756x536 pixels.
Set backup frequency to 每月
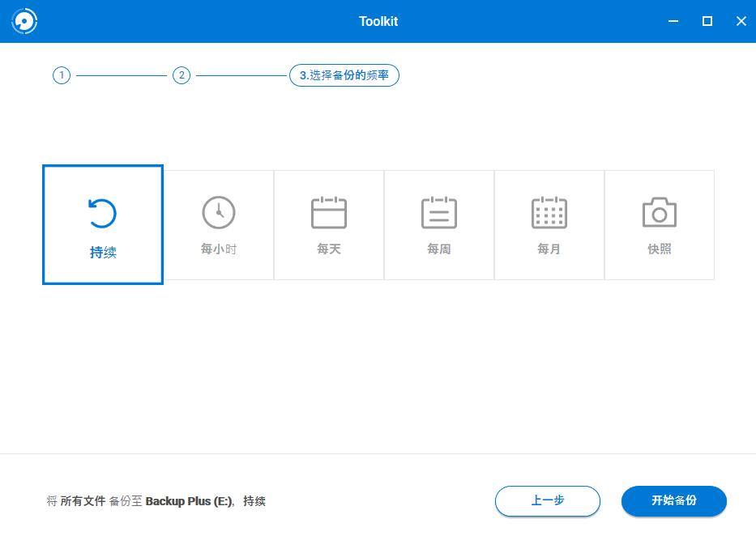pos(549,224)
